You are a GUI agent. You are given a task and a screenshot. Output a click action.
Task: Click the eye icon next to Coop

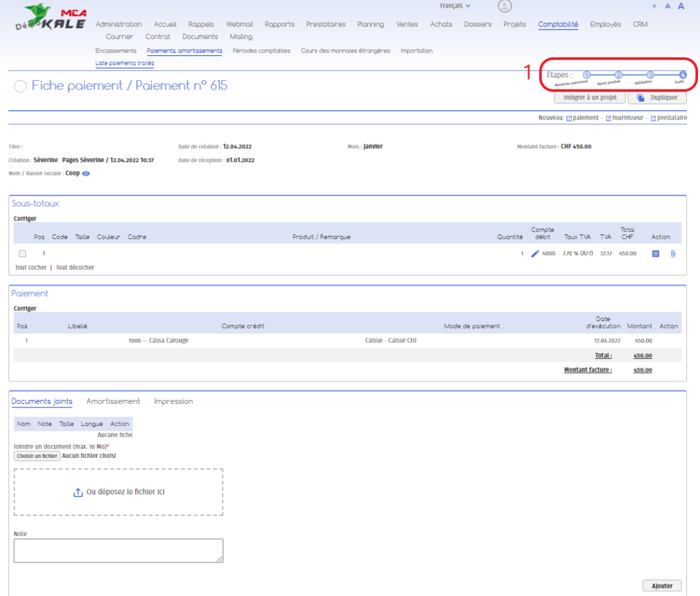[86, 174]
